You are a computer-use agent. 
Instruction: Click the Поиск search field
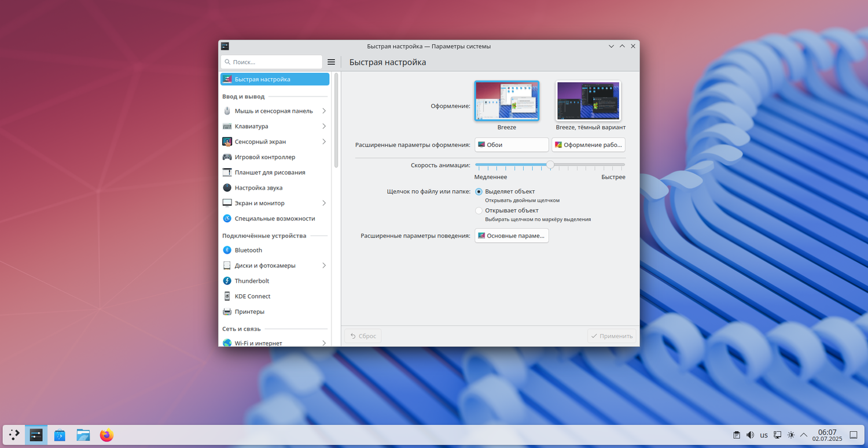click(x=271, y=62)
